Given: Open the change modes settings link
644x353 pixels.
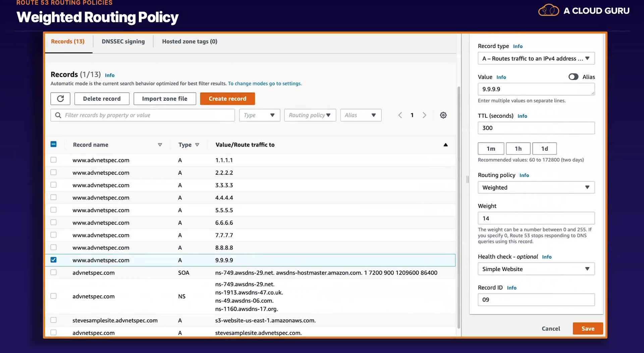Looking at the screenshot, I should (265, 84).
